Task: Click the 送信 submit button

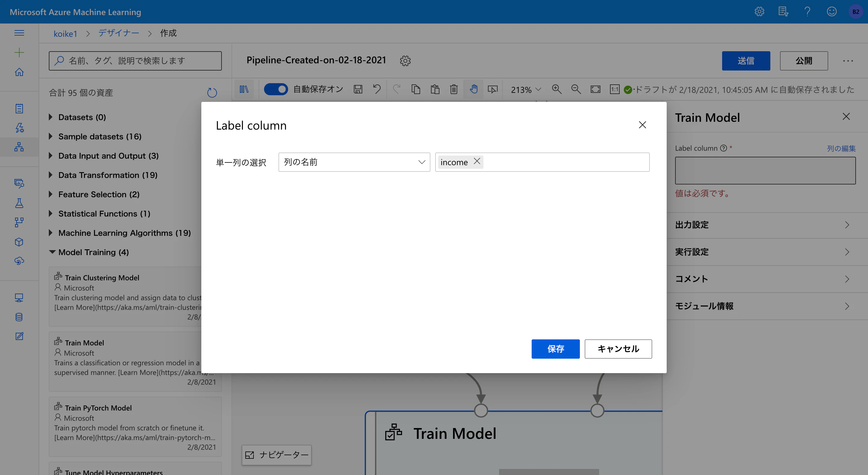Action: pyautogui.click(x=746, y=61)
